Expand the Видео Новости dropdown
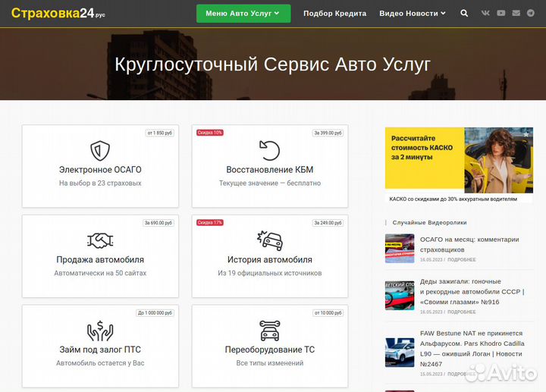 (x=413, y=14)
